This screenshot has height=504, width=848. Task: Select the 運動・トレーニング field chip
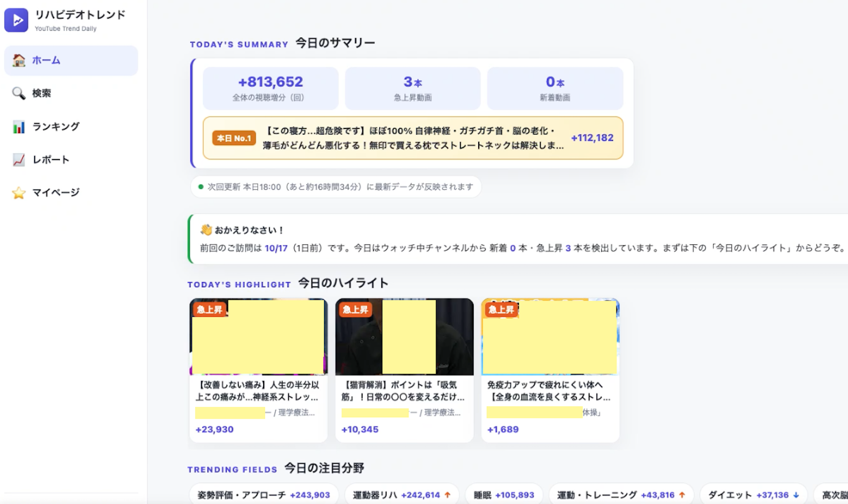point(621,495)
